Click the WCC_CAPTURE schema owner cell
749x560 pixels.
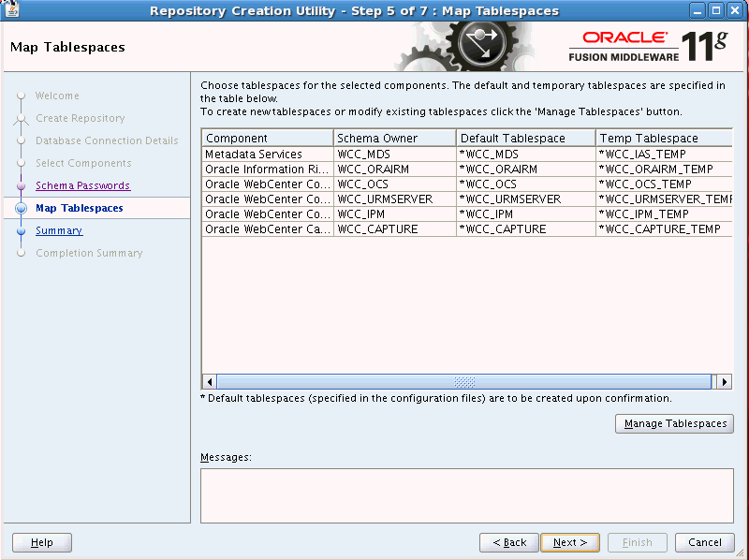(x=394, y=228)
